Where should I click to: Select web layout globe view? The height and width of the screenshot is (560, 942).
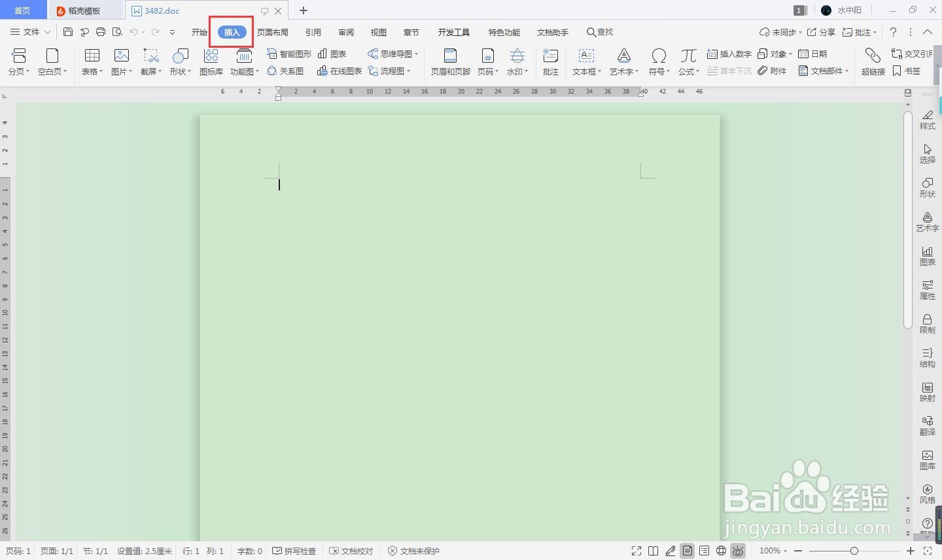[x=721, y=551]
